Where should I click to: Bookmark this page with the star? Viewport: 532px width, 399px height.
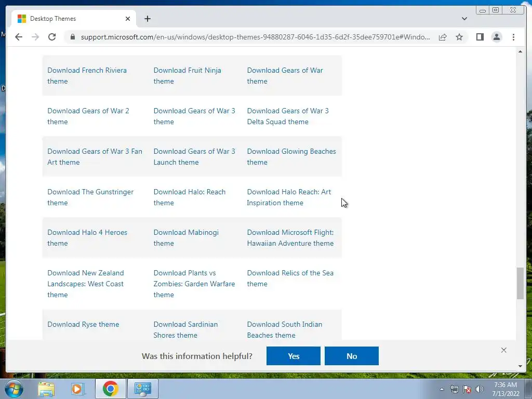click(x=459, y=37)
